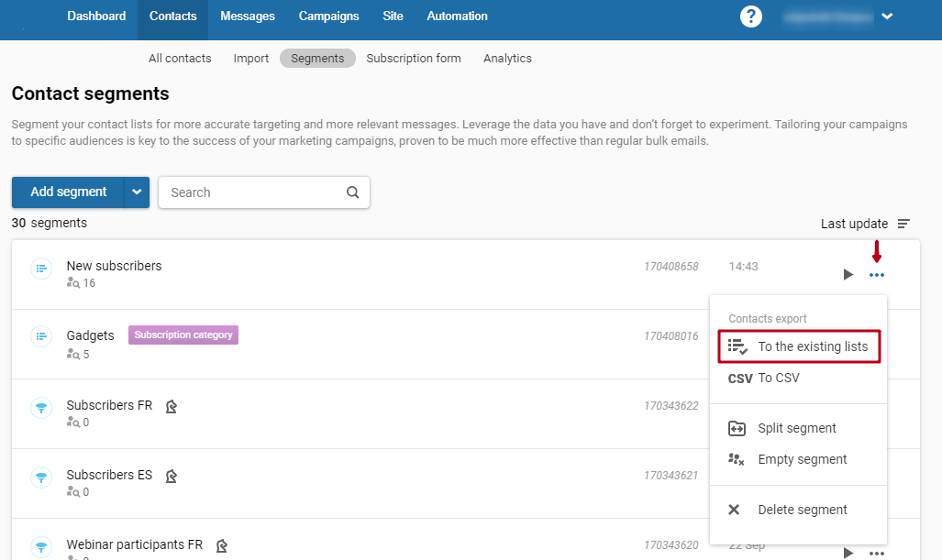Open the Automation menu
Screen dimensions: 942x560
pyautogui.click(x=457, y=16)
